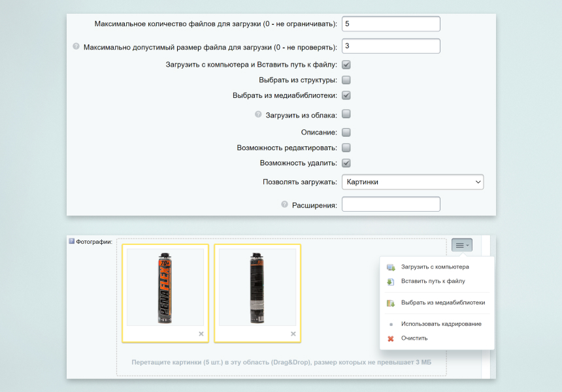562x392 pixels.
Task: Remove the orange Penoflex photo with X
Action: tap(201, 334)
